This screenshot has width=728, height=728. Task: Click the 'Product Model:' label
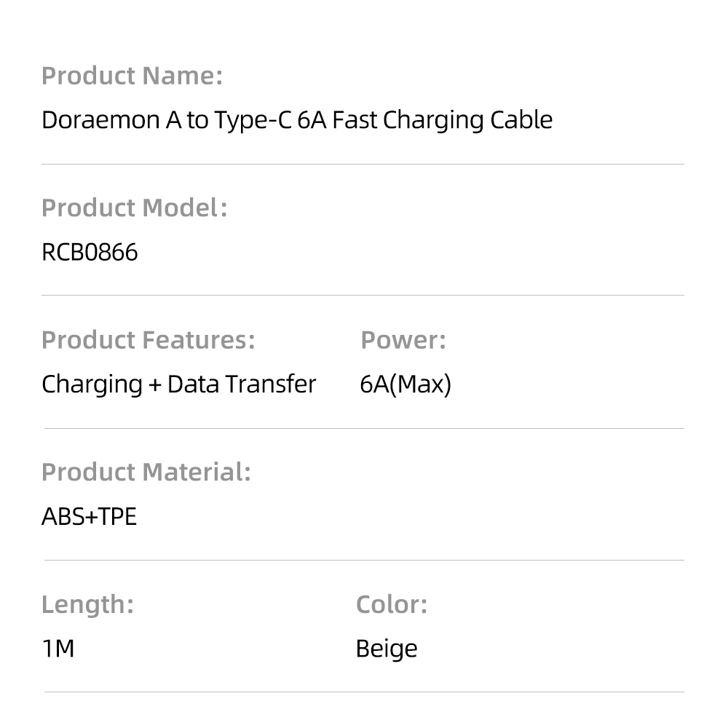(134, 208)
